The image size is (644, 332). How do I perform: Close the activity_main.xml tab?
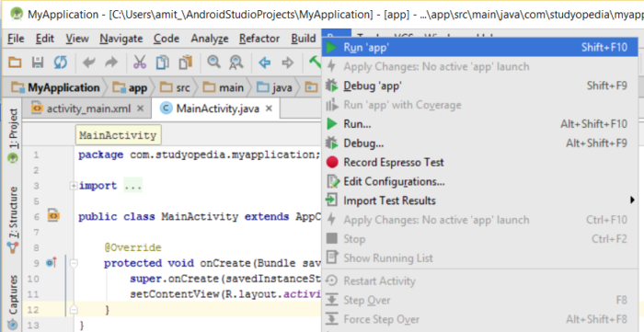pyautogui.click(x=140, y=109)
